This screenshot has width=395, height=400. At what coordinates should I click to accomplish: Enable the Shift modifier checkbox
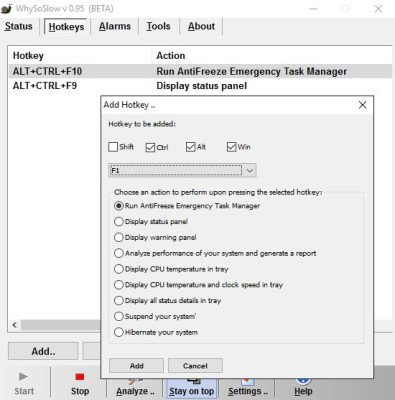coord(113,147)
